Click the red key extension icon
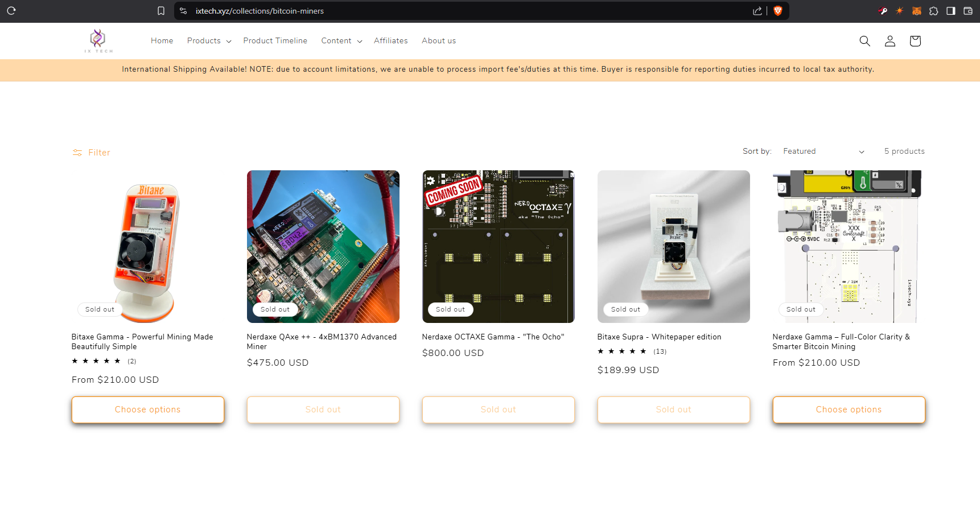The image size is (980, 528). point(883,11)
